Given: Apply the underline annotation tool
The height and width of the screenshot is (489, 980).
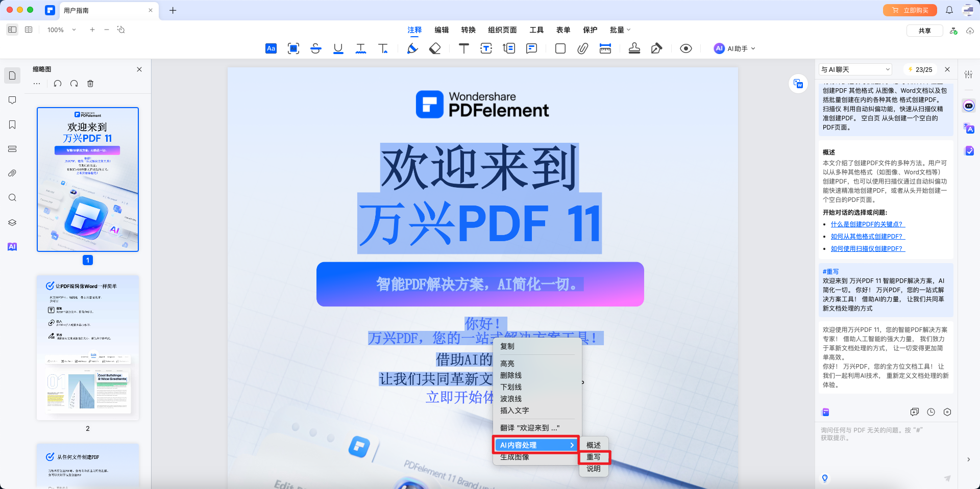Looking at the screenshot, I should [338, 48].
